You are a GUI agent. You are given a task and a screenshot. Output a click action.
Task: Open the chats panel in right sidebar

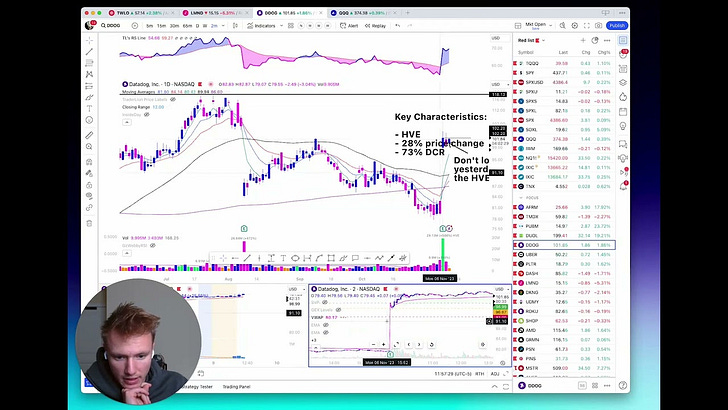pyautogui.click(x=623, y=144)
